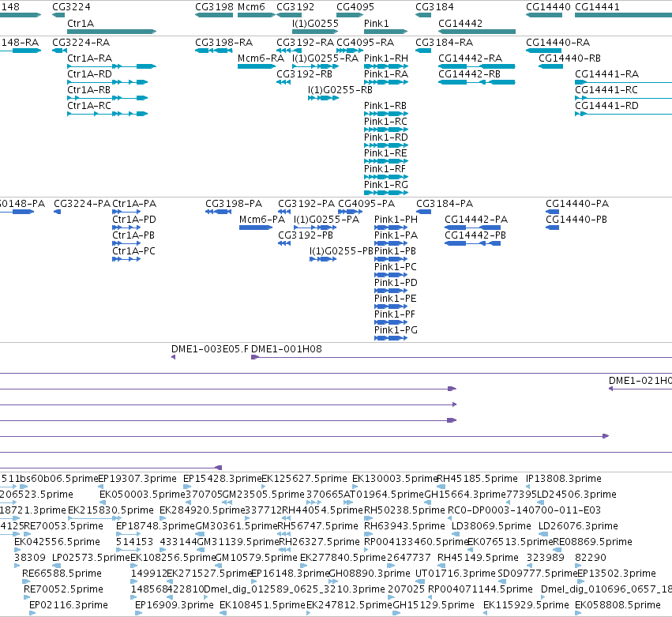
Task: Select transcript Pink1-RG
Action: tap(386, 193)
